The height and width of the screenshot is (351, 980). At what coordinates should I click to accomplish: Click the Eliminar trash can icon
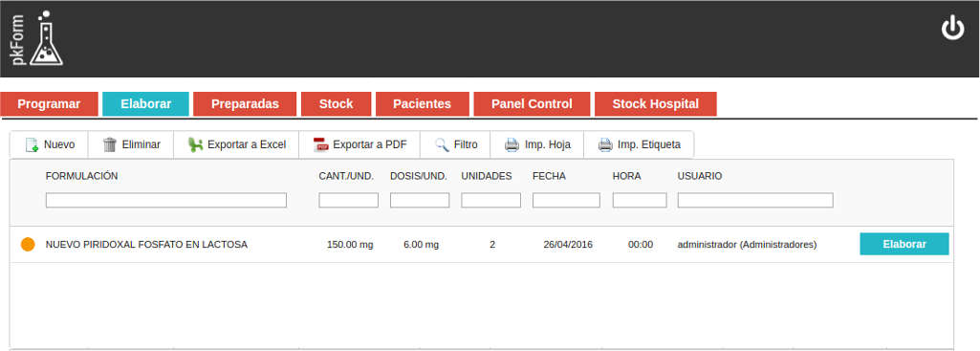click(x=110, y=145)
